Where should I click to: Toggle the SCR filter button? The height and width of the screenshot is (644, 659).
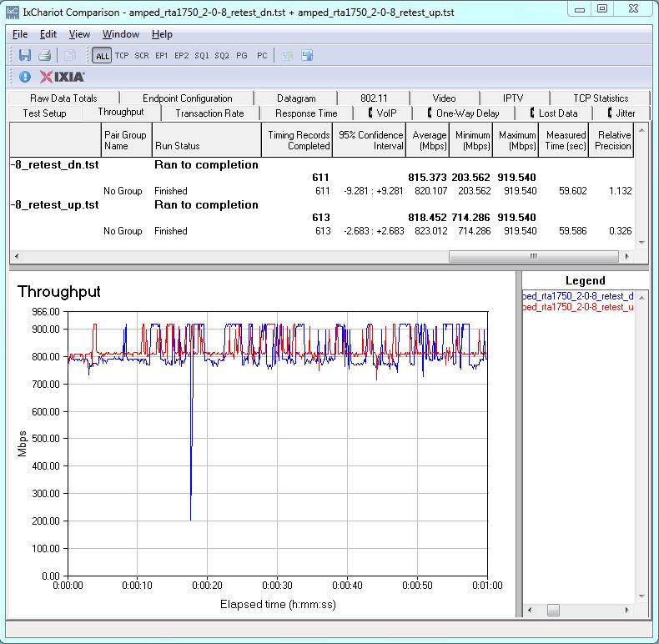(142, 56)
